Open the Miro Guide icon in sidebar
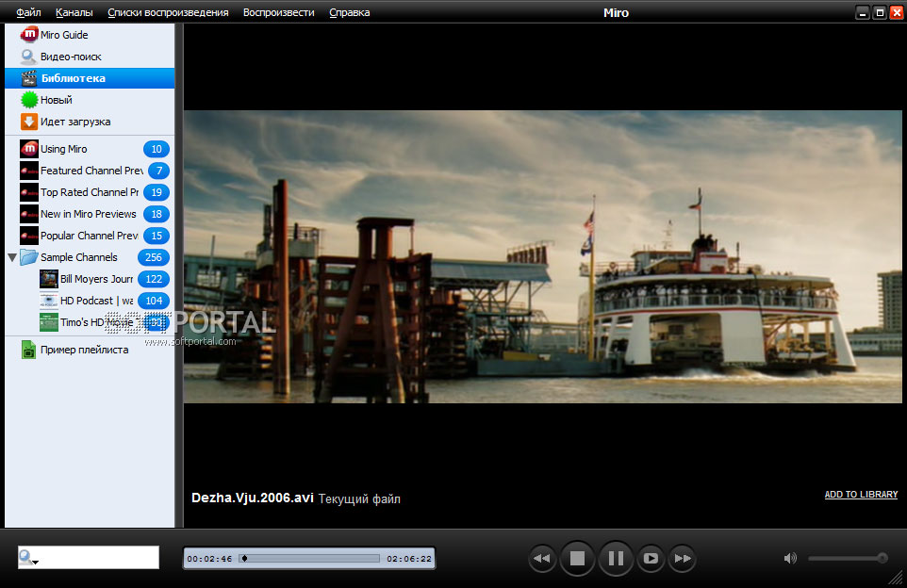 [29, 35]
